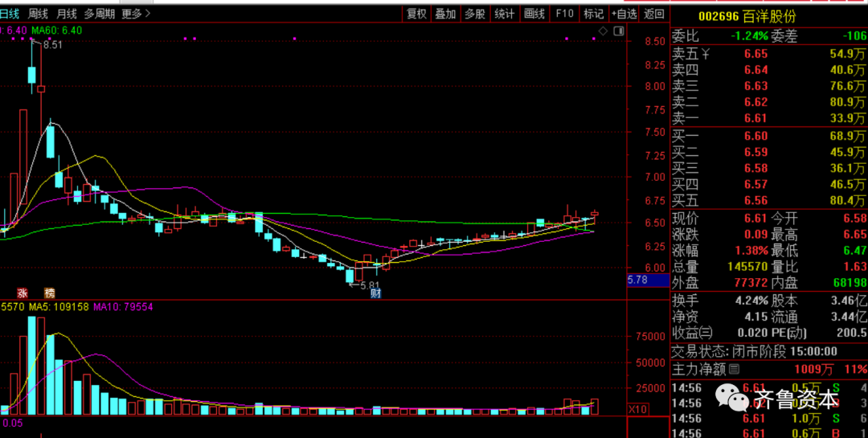Click the 标记 mark button
Image resolution: width=868 pixels, height=438 pixels.
tap(594, 14)
